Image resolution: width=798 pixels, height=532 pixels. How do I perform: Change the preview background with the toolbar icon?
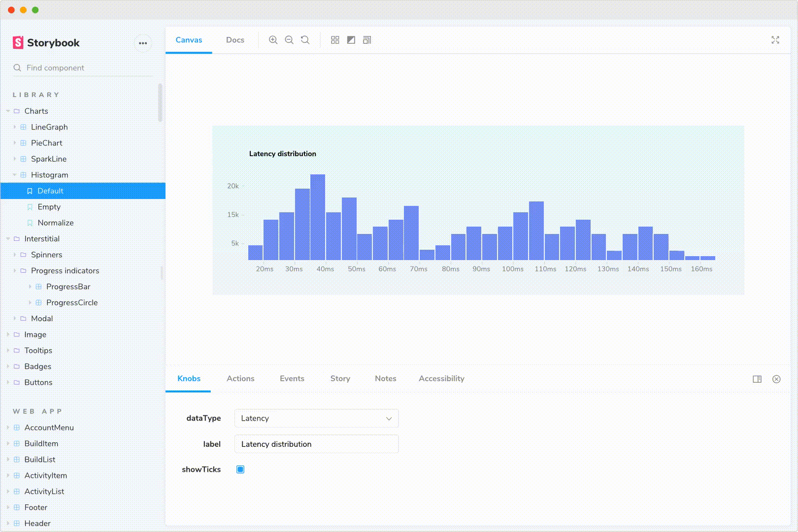[351, 40]
